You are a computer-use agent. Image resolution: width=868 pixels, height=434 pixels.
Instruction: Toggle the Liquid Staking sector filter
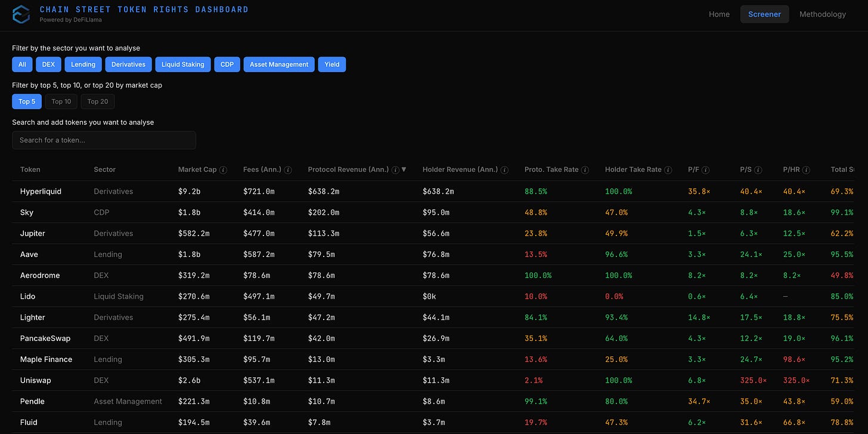pos(183,64)
